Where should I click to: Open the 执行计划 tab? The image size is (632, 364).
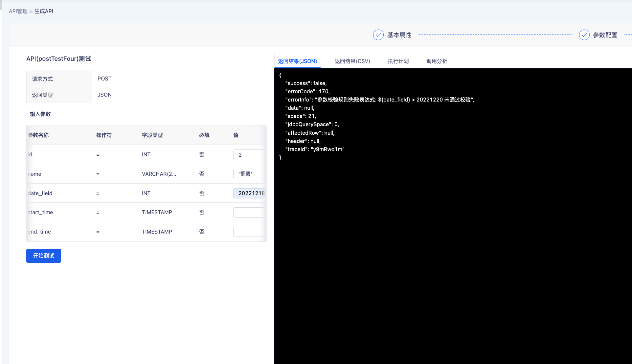click(x=398, y=61)
